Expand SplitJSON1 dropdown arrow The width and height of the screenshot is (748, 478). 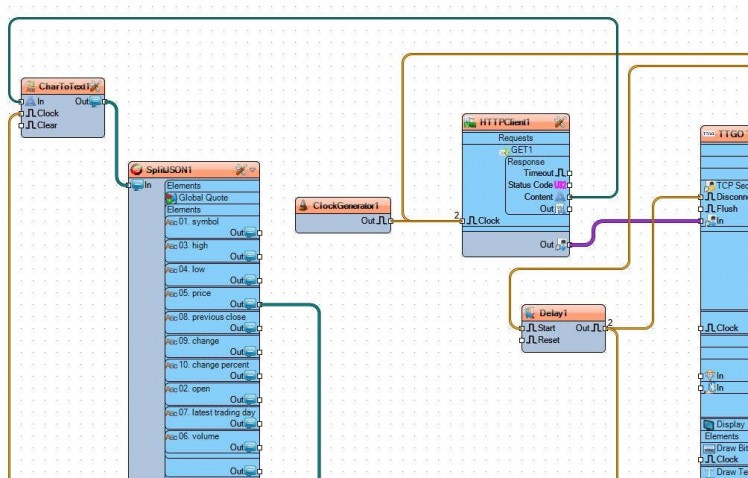[253, 170]
